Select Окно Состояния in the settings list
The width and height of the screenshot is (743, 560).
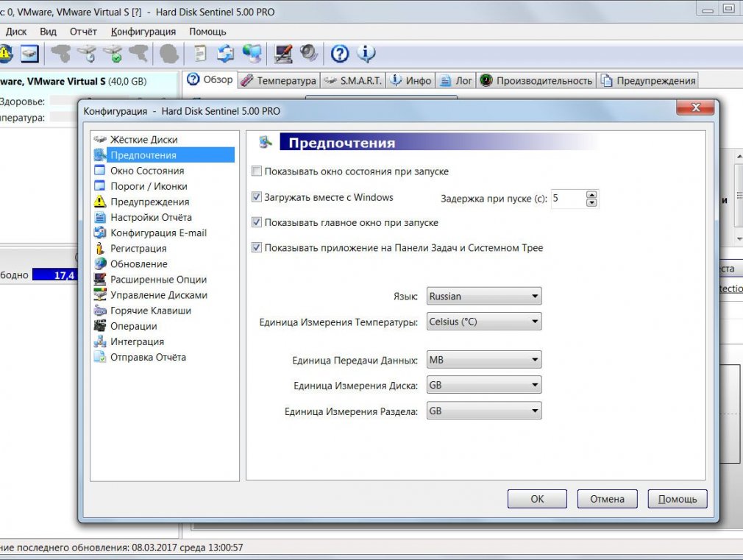click(147, 171)
